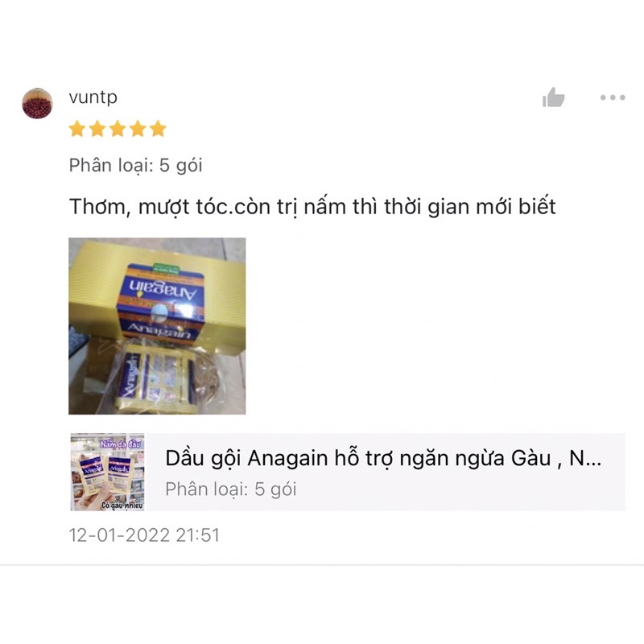
Task: Tap the Có gàu nhiều caption on thumbnail
Action: [x=122, y=506]
